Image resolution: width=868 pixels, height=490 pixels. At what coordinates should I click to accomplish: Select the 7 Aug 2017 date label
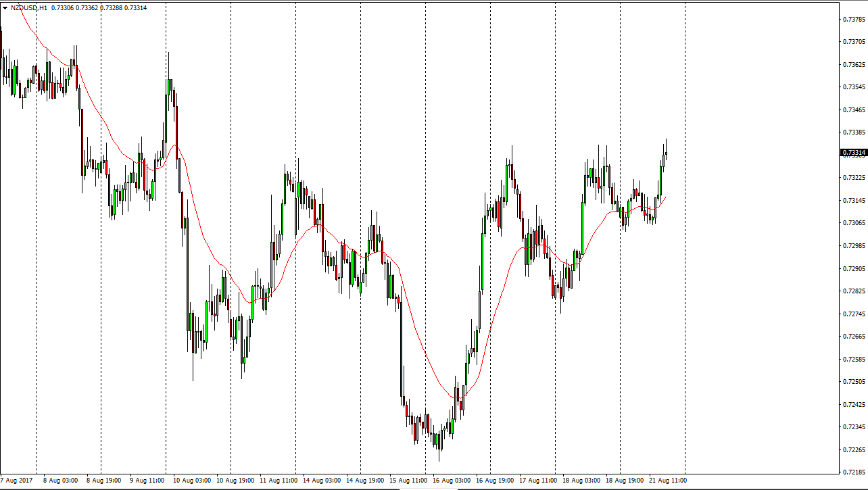[x=17, y=481]
